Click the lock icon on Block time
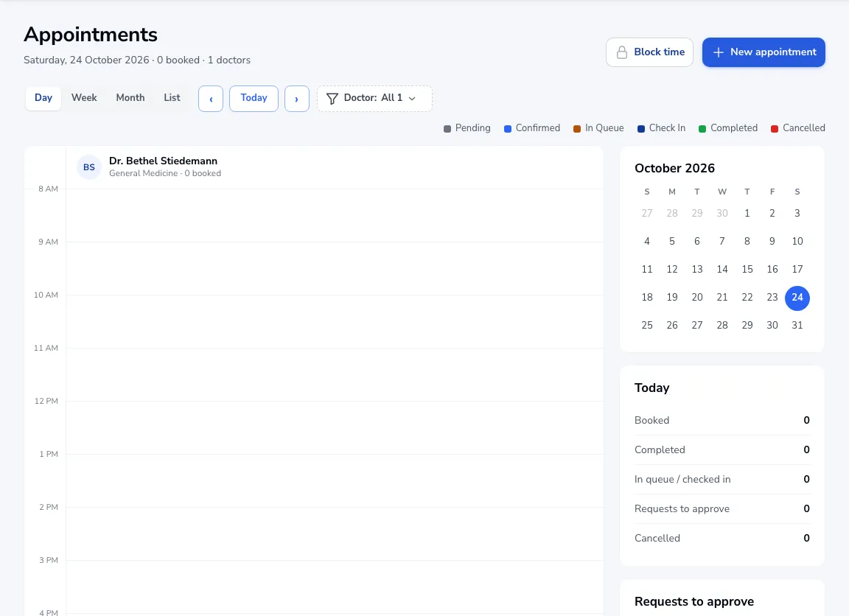Viewport: 849px width, 616px height. point(622,52)
